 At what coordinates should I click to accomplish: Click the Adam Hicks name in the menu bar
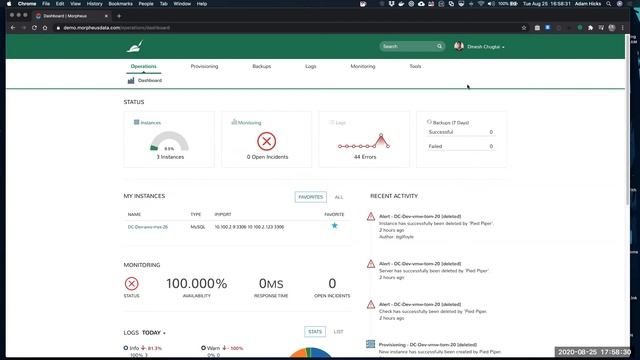click(x=588, y=4)
